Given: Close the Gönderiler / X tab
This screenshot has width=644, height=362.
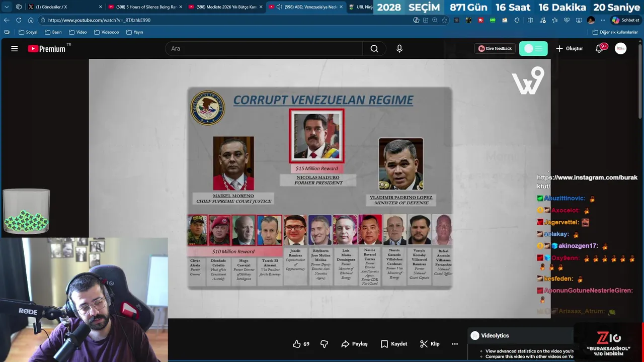Looking at the screenshot, I should (x=101, y=7).
